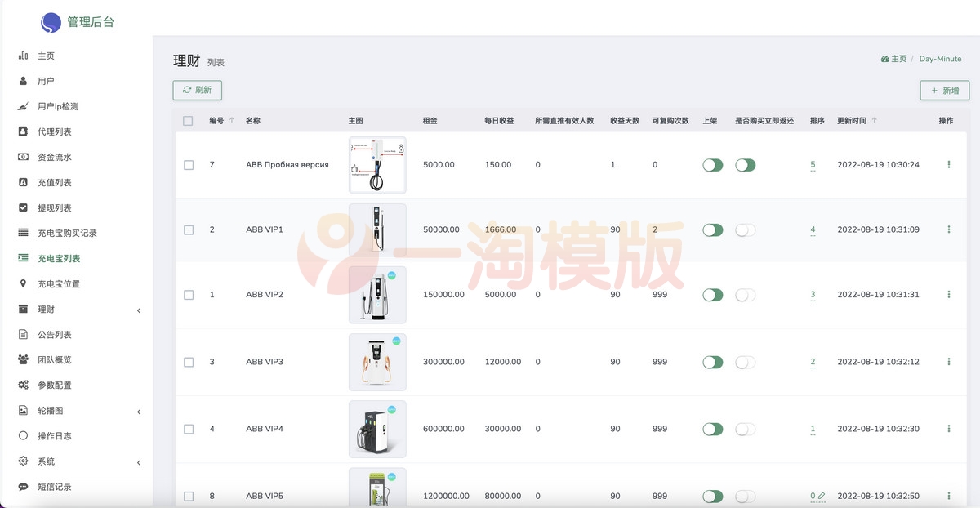
Task: Click the 资金流水 money icon in sidebar
Action: (23, 157)
